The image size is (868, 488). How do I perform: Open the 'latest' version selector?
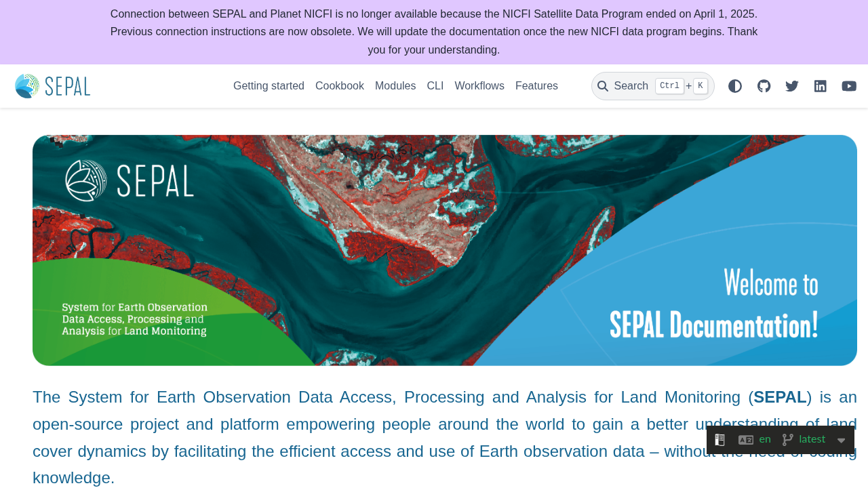click(812, 439)
